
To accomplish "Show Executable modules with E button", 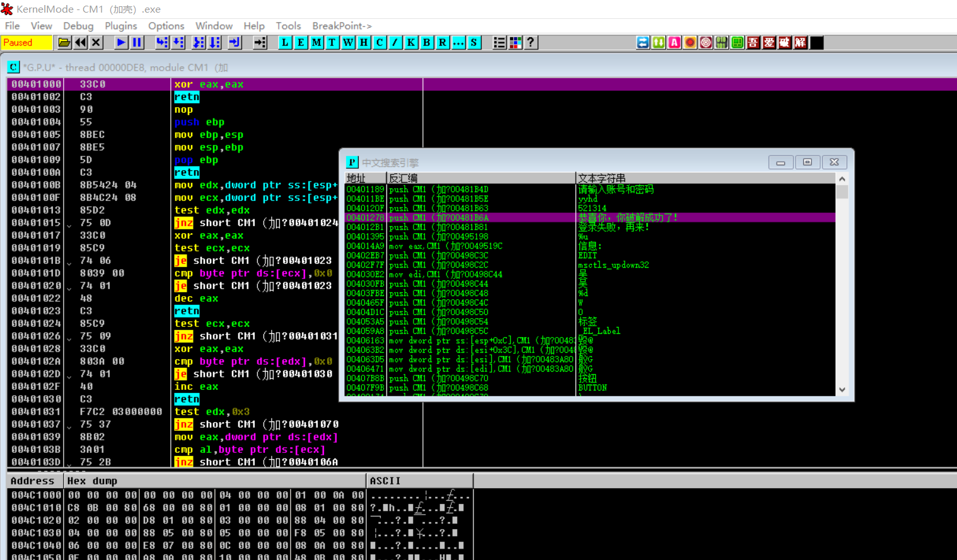I will (301, 42).
